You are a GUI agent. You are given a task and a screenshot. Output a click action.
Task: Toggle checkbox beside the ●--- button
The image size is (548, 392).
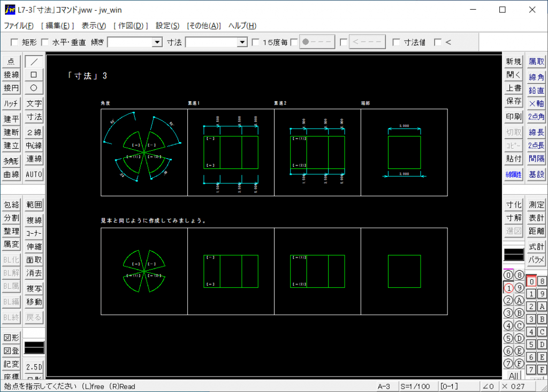pyautogui.click(x=294, y=42)
